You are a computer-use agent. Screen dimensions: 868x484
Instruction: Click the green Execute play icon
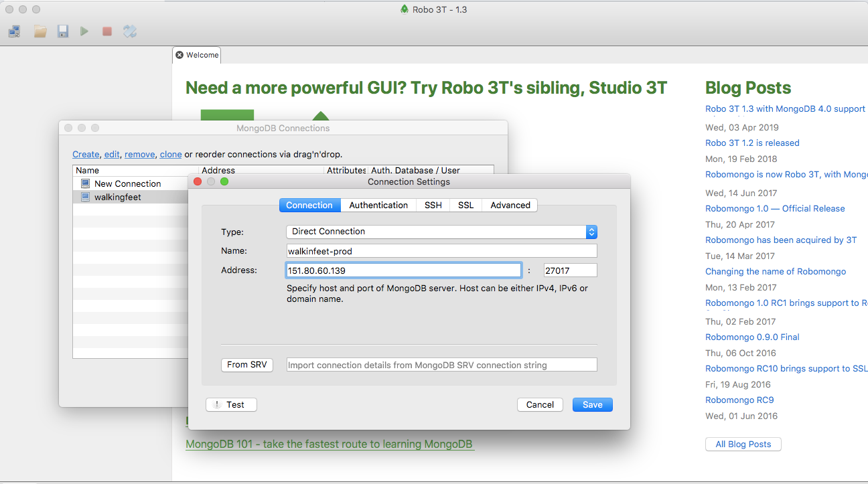click(84, 31)
